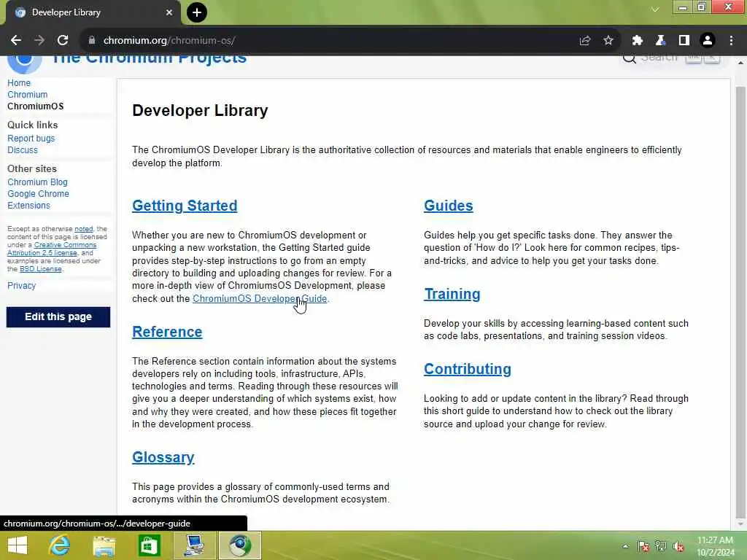Open the profile avatar icon

708,41
